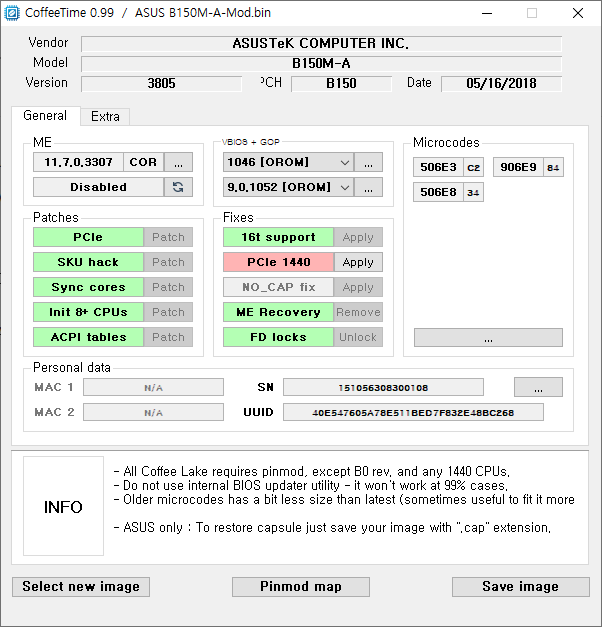Screen dimensions: 602x627
Task: Select the General tab
Action: (45, 116)
